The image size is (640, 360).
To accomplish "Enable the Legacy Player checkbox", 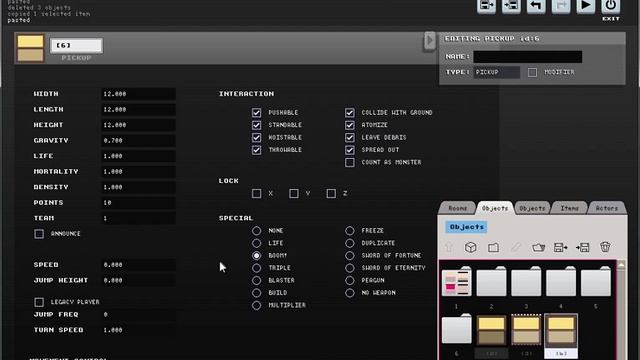I will 39,302.
